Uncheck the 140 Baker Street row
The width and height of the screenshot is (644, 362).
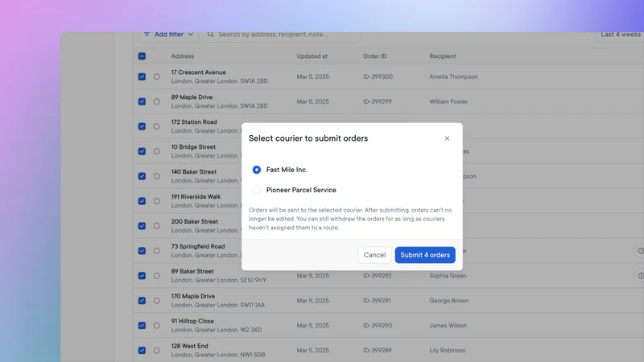(142, 176)
